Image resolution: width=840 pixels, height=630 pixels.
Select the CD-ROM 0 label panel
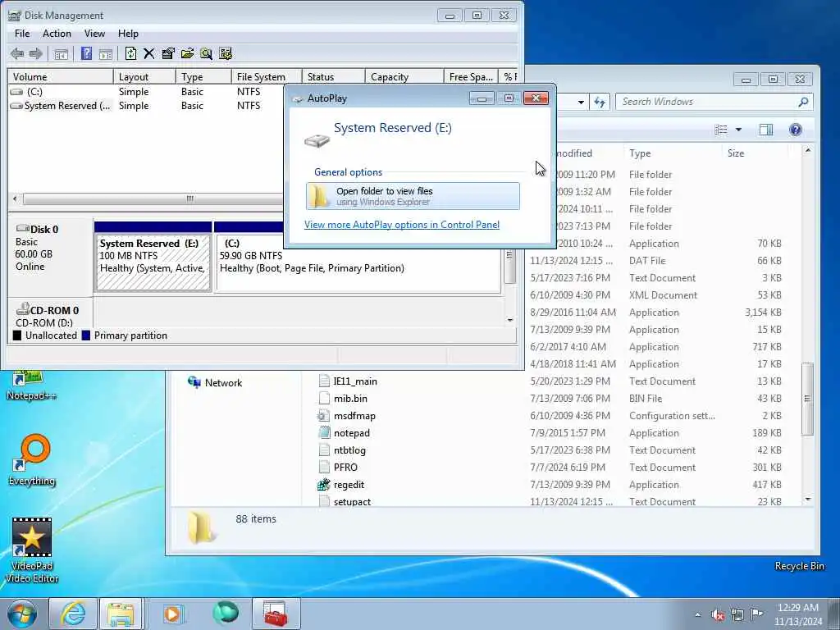[x=50, y=314]
